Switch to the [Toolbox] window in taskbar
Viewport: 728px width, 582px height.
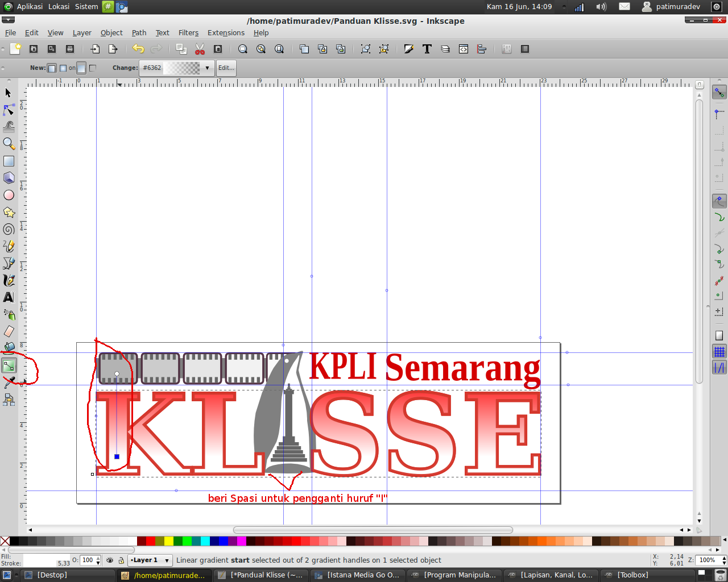click(x=633, y=575)
